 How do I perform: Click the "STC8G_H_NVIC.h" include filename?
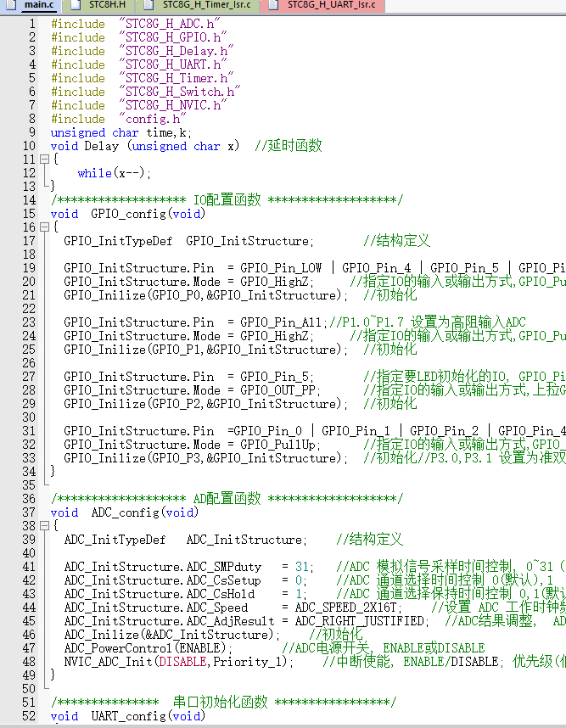173,105
